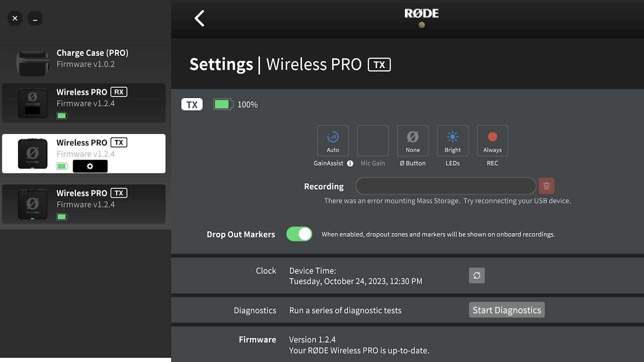Sync the device clock with the refresh icon
This screenshot has width=644, height=362.
point(477,276)
